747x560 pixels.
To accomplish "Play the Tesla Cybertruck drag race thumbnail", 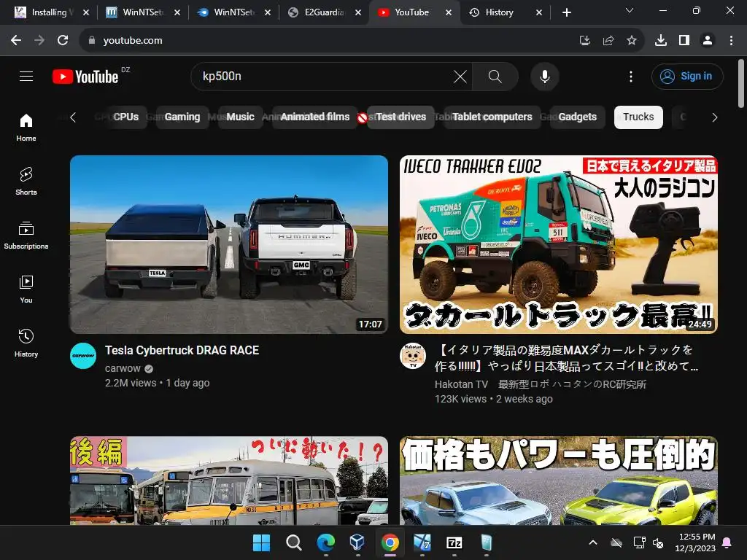I will [x=228, y=244].
